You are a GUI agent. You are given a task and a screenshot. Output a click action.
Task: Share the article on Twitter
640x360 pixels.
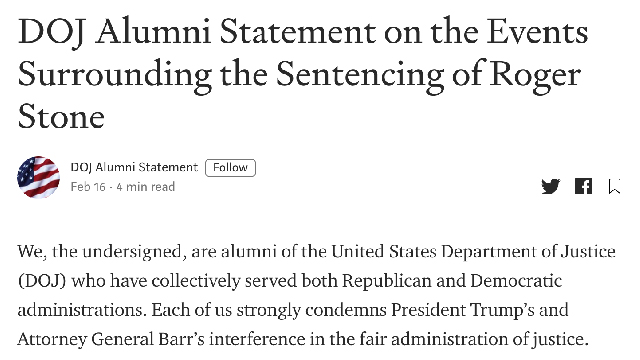coord(551,186)
